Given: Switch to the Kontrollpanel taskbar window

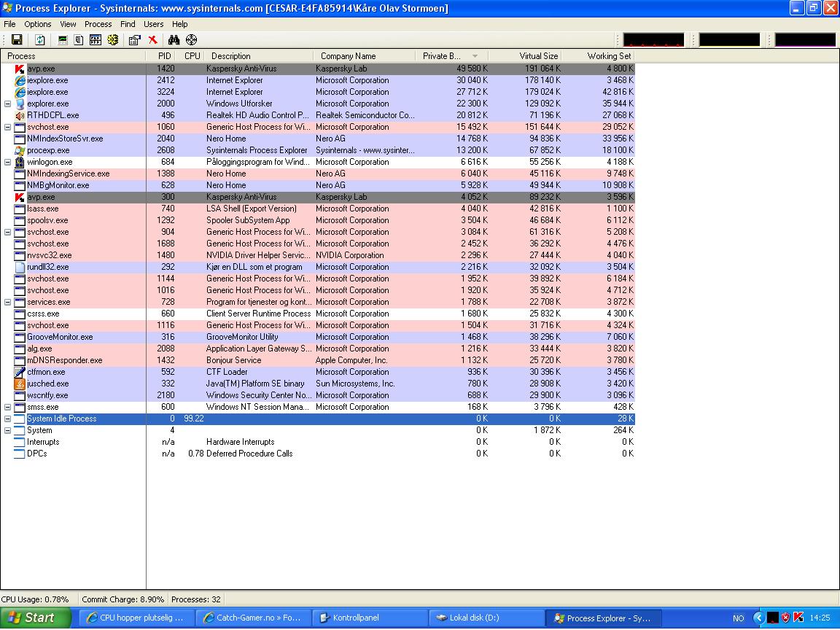Looking at the screenshot, I should click(370, 618).
